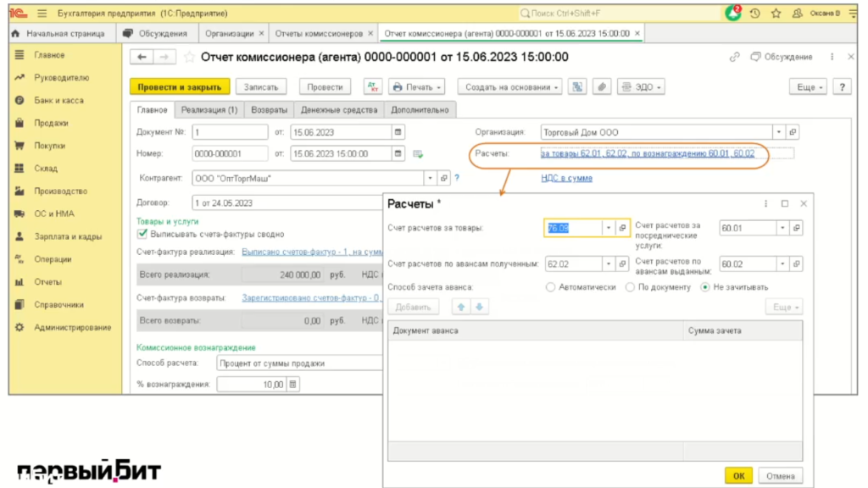
Task: Toggle 'Выписывать счета-фактуры сводно' checkbox
Action: tap(142, 234)
